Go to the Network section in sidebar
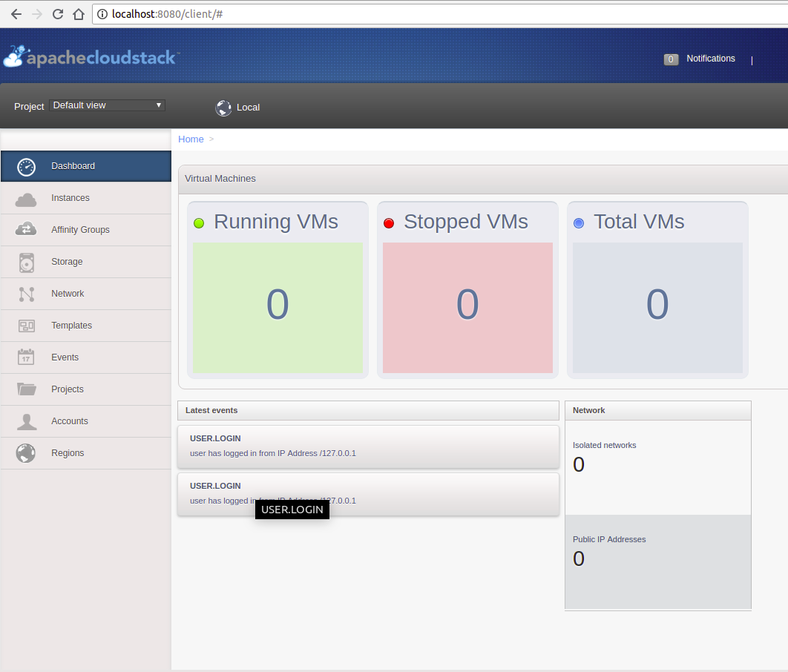The image size is (788, 672). click(86, 293)
